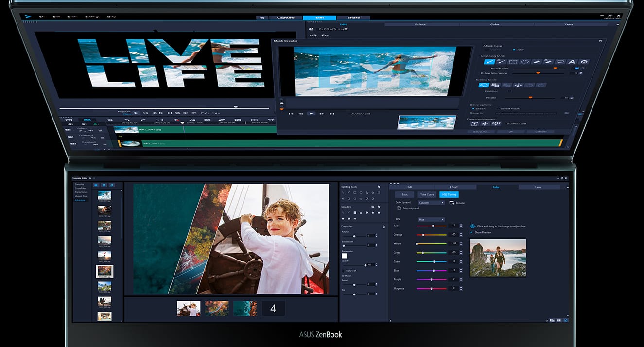The width and height of the screenshot is (644, 347).
Task: Open the Share tab at top
Action: [x=353, y=18]
